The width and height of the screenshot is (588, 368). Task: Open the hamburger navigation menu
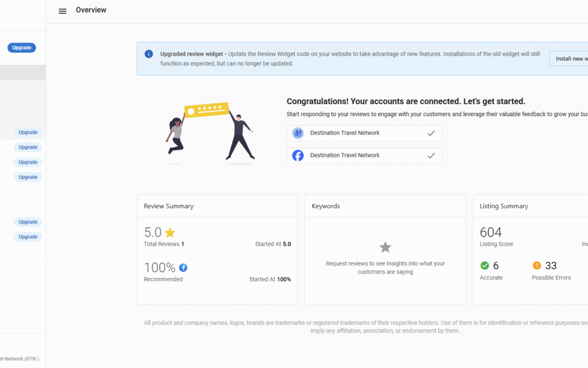[63, 11]
